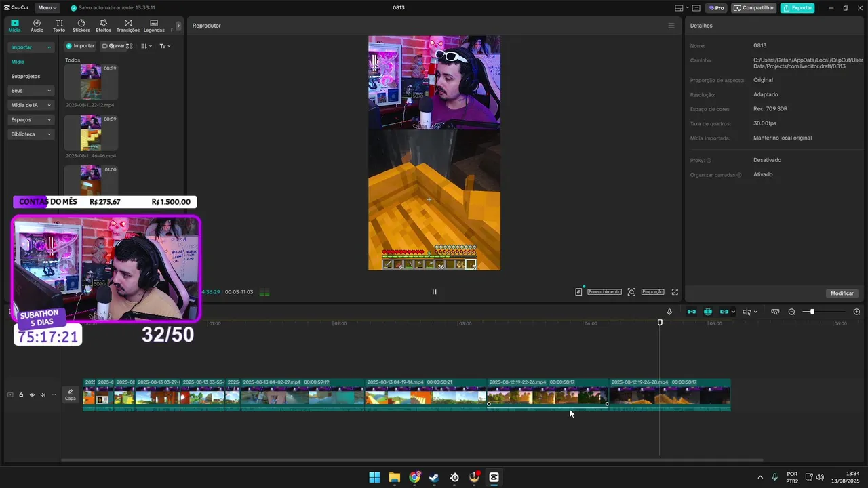Click the preview zoom focus icon
This screenshot has width=868, height=488.
pos(631,292)
